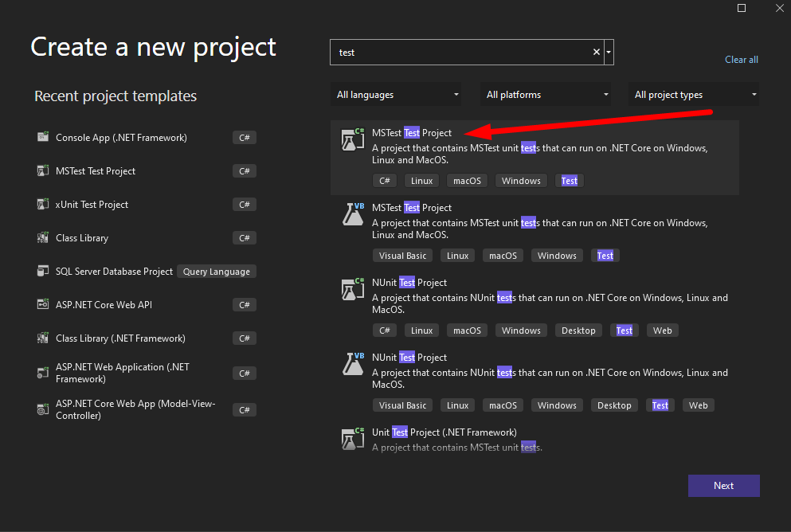Screen dimensions: 791x532
Task: Select the VB NUnit Test Project icon
Action: click(352, 365)
